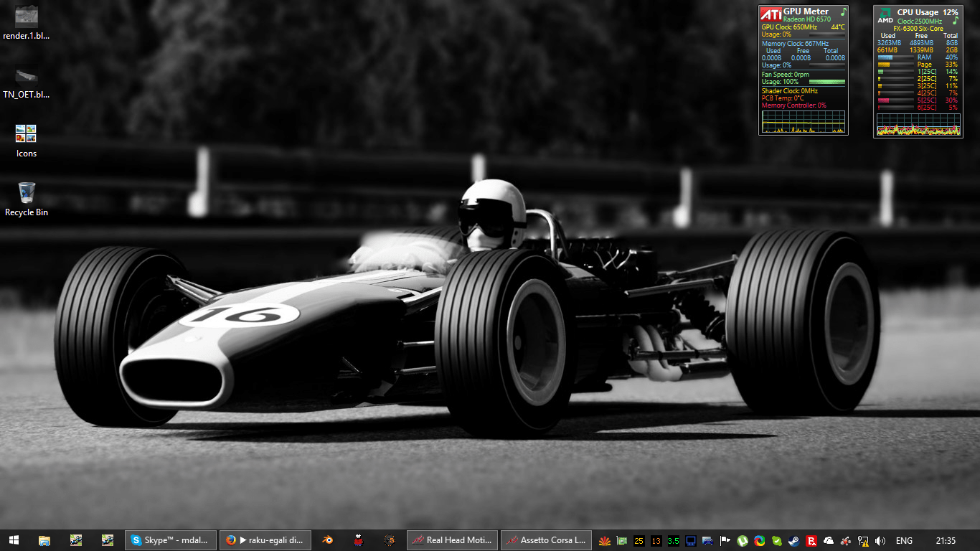Click the red B tray icon
The height and width of the screenshot is (551, 980).
click(x=811, y=541)
